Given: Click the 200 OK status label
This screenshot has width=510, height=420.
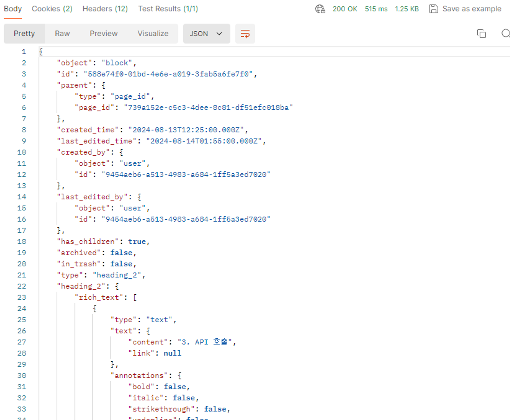Looking at the screenshot, I should point(345,9).
